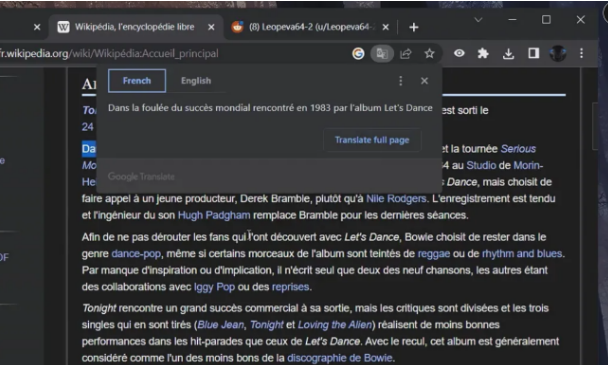The image size is (608, 365).
Task: Click the share page icon
Action: pyautogui.click(x=406, y=53)
